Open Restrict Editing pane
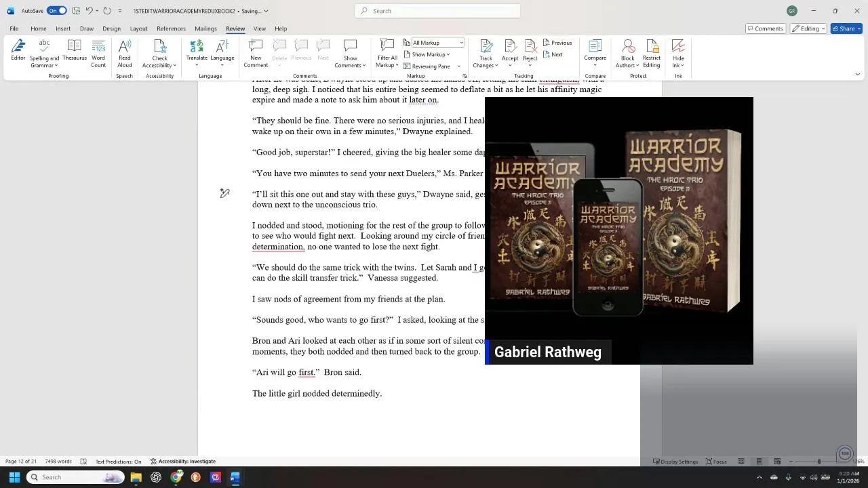 (652, 53)
